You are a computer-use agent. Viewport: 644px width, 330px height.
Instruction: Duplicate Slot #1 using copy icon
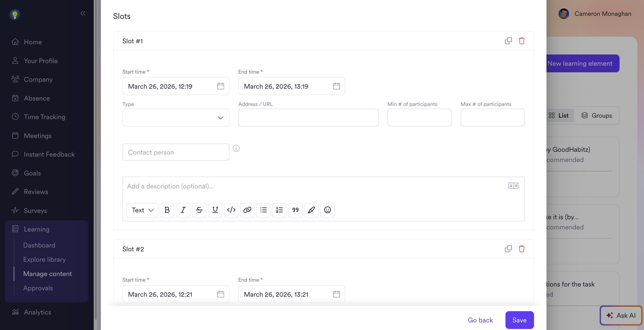pyautogui.click(x=508, y=41)
